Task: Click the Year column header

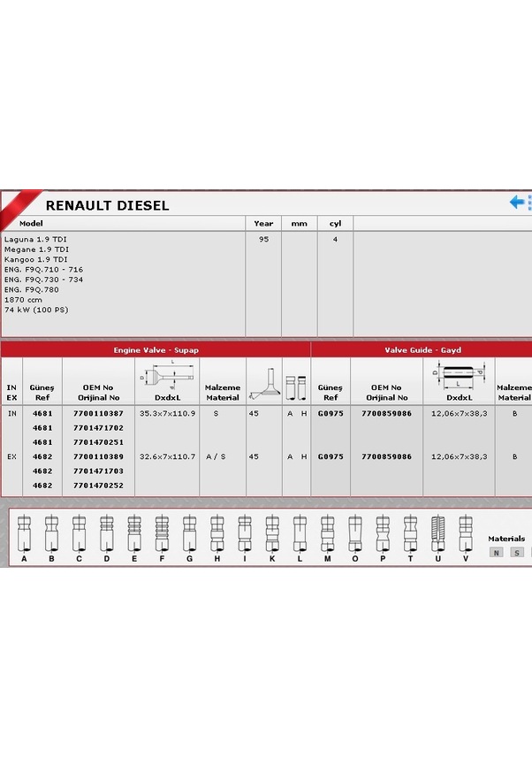Action: point(263,224)
